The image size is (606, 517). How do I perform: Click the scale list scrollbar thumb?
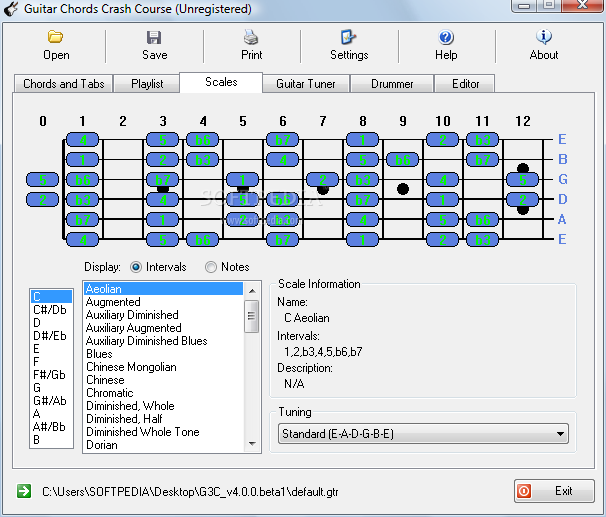coord(252,316)
